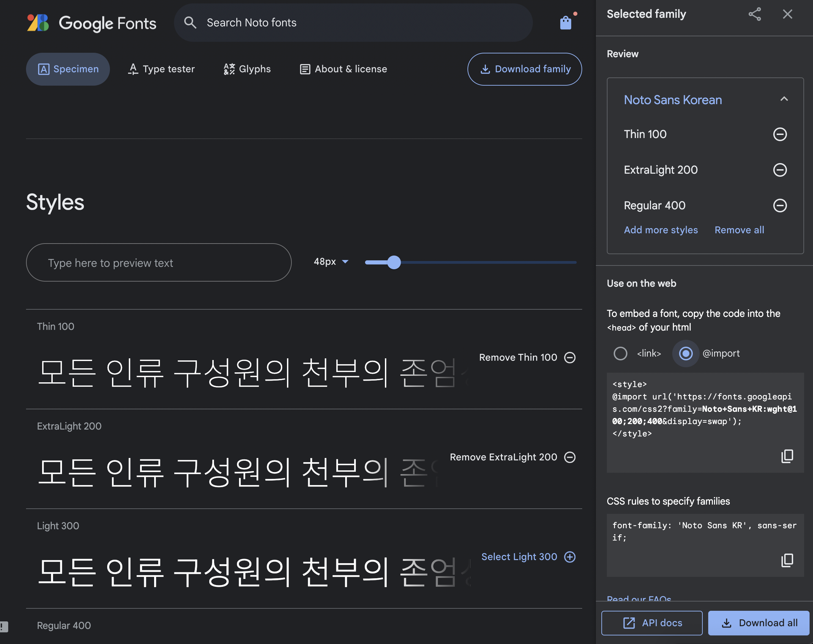Close the Selected family panel

coord(787,14)
